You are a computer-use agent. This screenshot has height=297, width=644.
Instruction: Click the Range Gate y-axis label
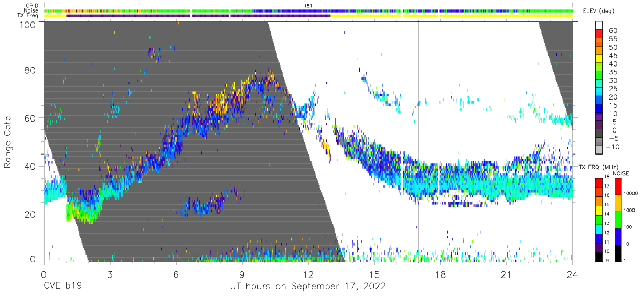click(8, 142)
